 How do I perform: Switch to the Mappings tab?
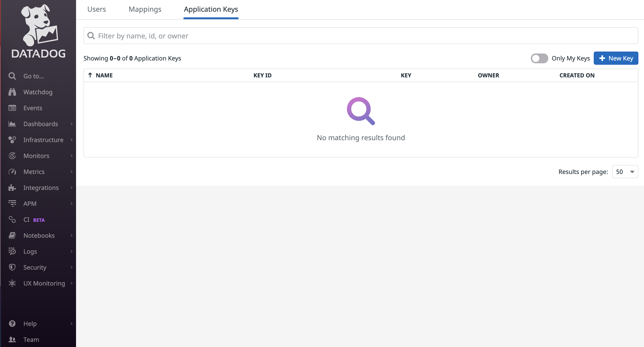pos(145,9)
